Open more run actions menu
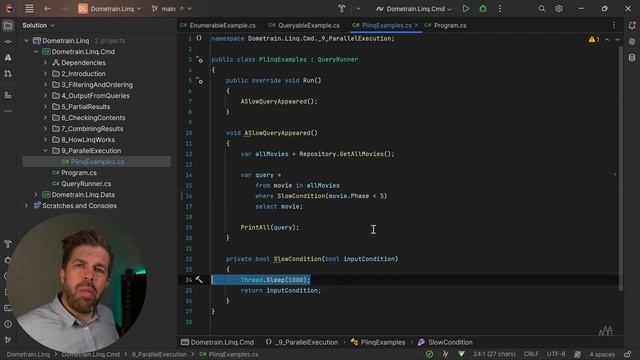 [x=500, y=9]
